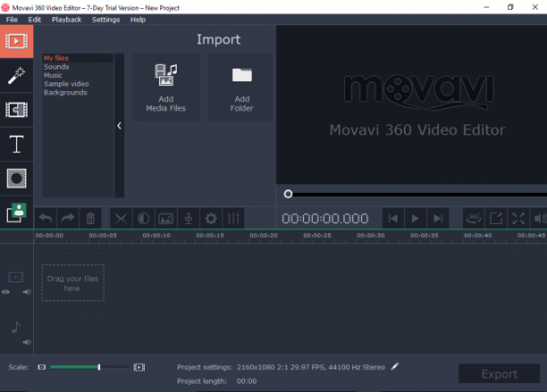The image size is (547, 392).
Task: Select Sounds category
Action: pos(56,67)
